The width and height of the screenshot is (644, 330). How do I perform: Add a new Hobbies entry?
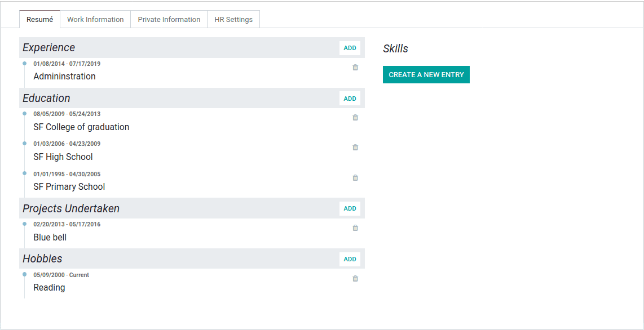[350, 259]
